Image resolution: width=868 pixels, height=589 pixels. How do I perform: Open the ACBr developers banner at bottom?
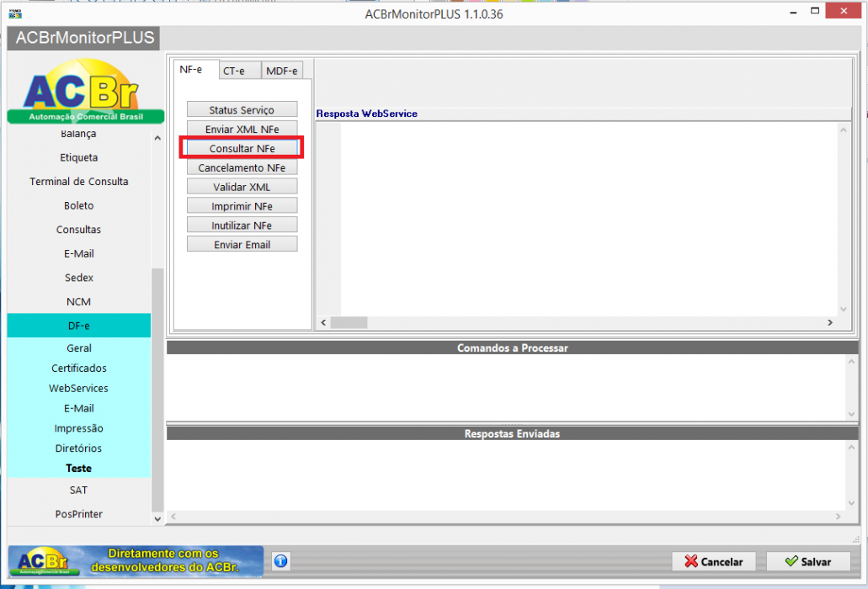coord(136,560)
